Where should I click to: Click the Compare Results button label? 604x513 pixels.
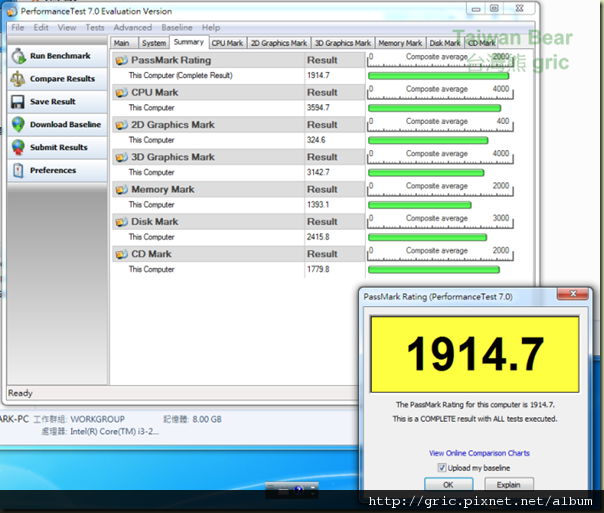(x=62, y=79)
